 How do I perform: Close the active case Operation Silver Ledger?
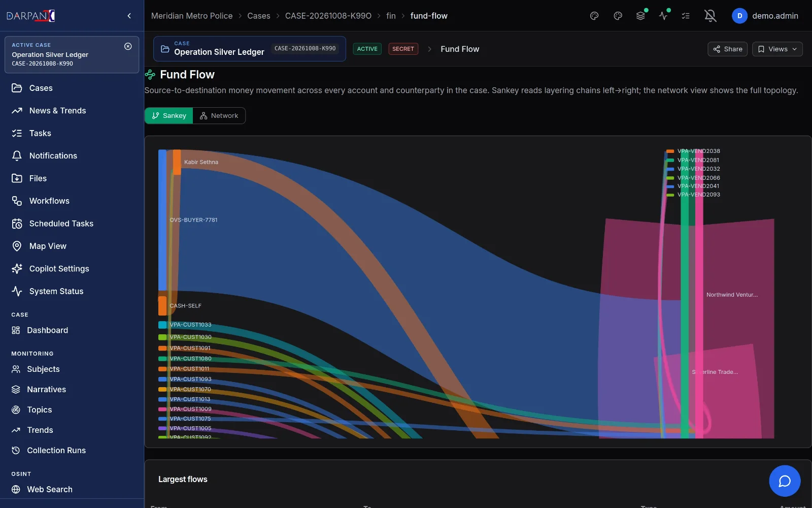pos(128,46)
